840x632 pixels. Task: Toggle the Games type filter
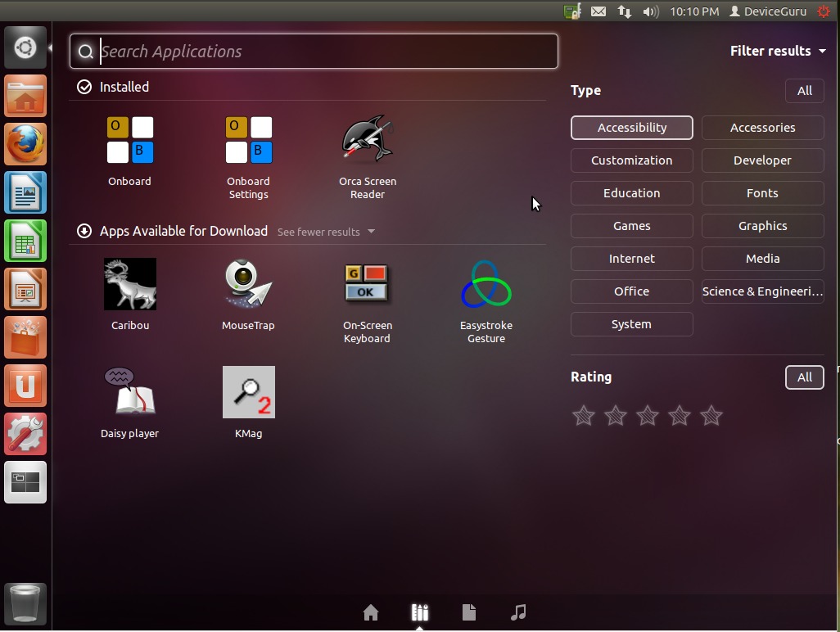(x=631, y=225)
